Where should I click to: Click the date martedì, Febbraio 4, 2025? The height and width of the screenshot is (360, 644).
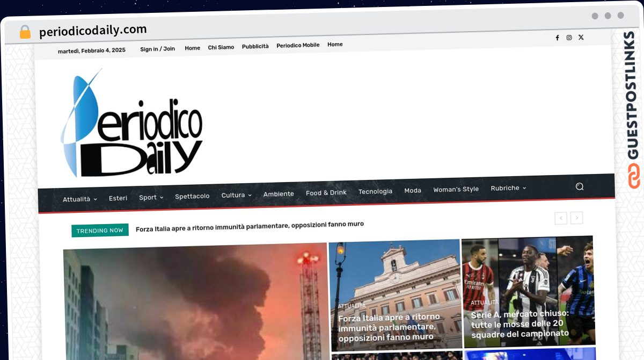click(92, 51)
